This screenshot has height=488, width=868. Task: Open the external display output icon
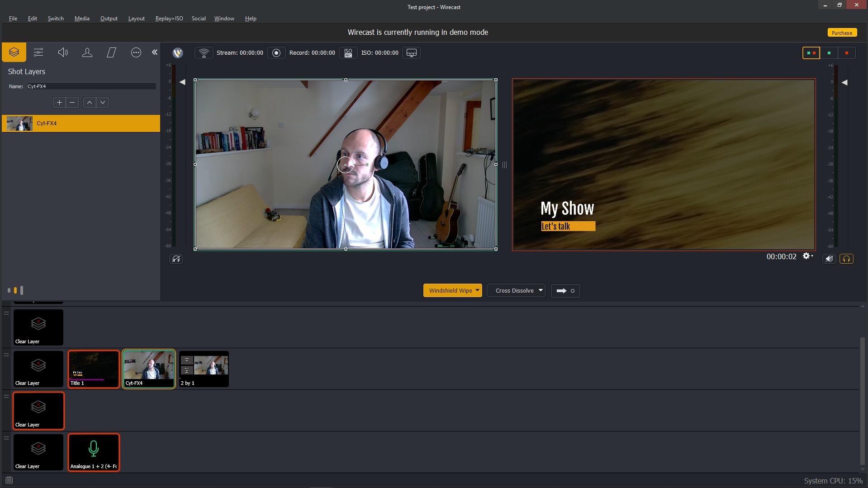[x=412, y=53]
